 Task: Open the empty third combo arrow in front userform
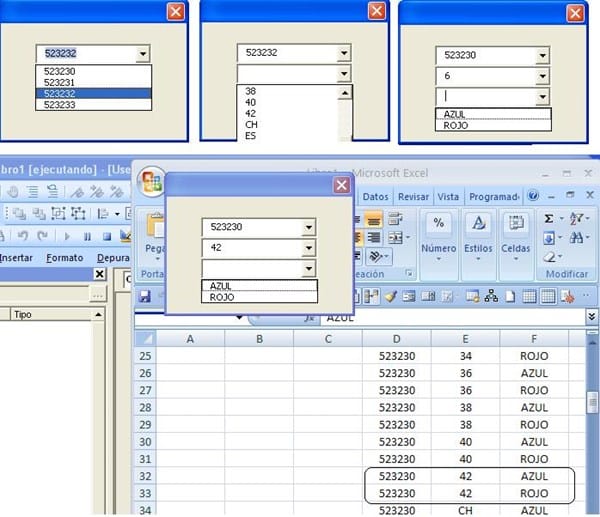(308, 269)
